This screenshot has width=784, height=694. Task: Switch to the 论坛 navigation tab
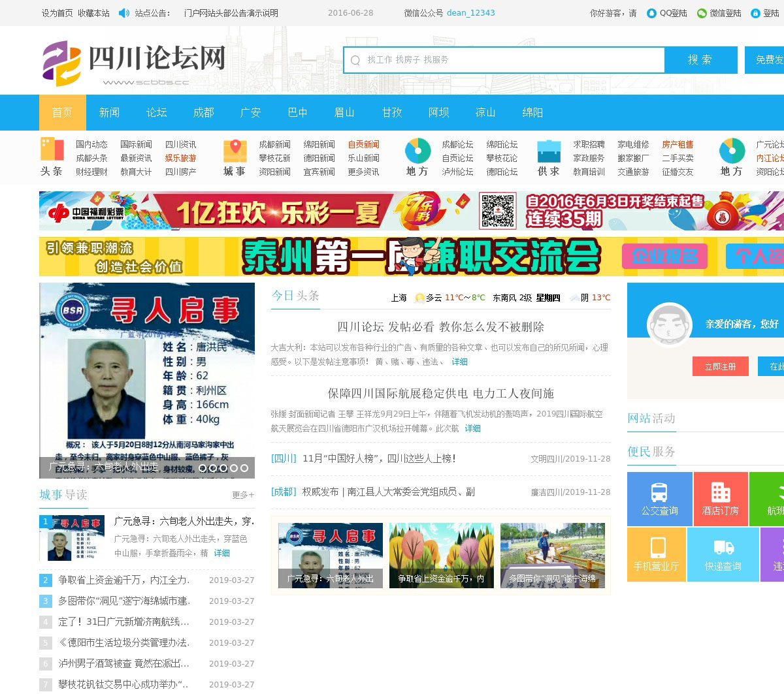point(156,113)
